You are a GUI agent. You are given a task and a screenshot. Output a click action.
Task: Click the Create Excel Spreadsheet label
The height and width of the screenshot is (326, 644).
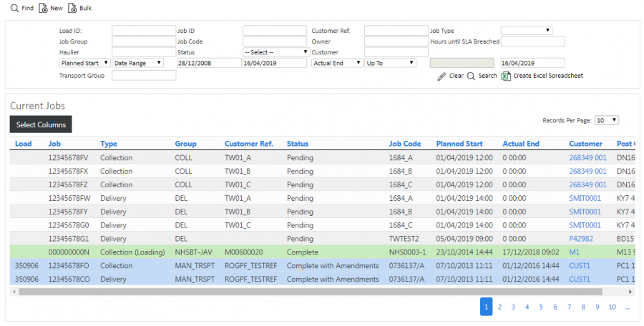coord(548,76)
